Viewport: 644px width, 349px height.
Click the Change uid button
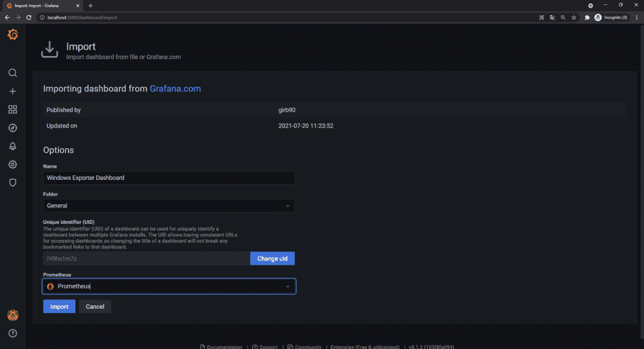coord(272,258)
